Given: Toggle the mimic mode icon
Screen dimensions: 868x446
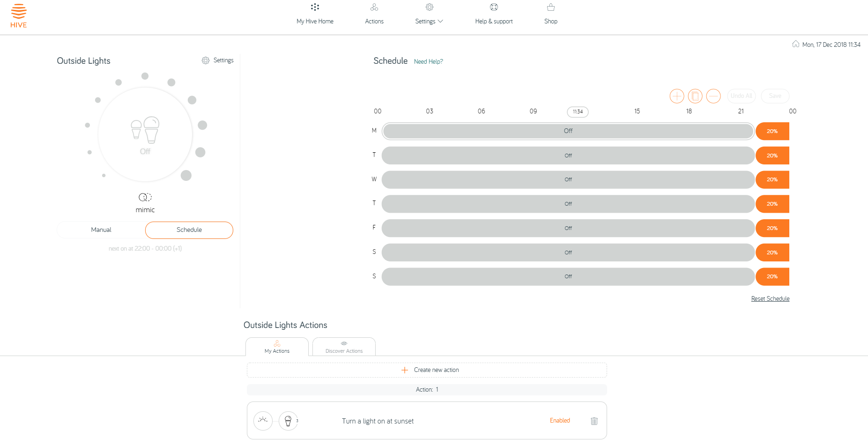Looking at the screenshot, I should [145, 197].
